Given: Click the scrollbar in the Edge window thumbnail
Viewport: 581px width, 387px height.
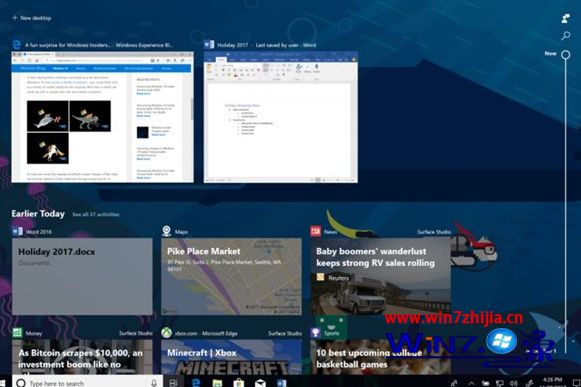Looking at the screenshot, I should (x=192, y=109).
